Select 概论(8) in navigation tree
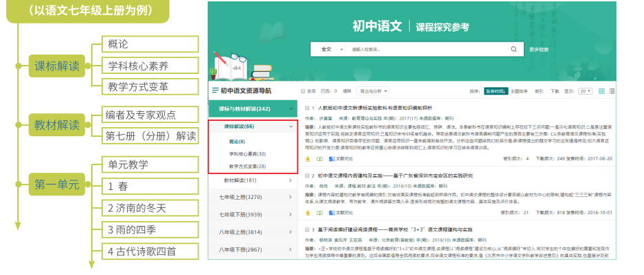 [237, 142]
